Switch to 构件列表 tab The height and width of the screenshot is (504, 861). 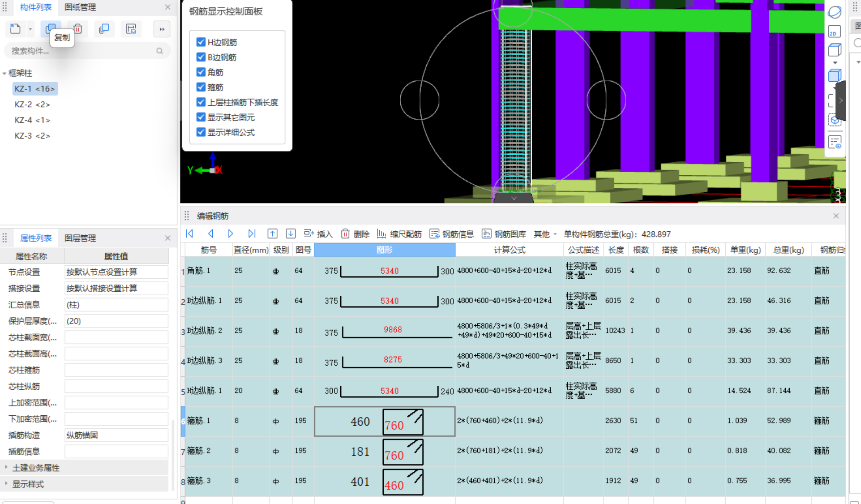[36, 7]
